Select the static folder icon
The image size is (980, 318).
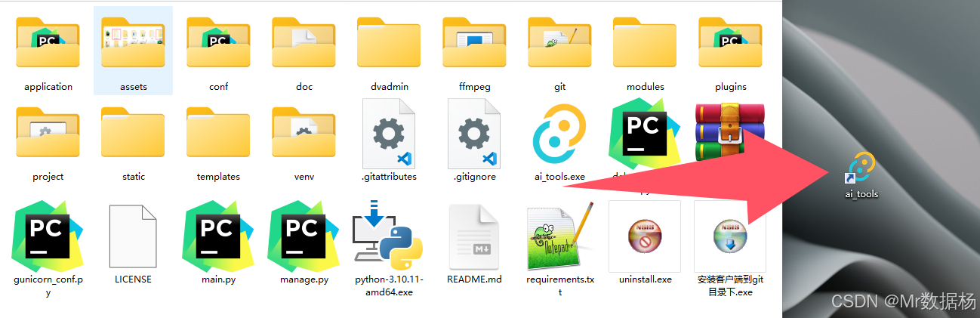pyautogui.click(x=133, y=132)
